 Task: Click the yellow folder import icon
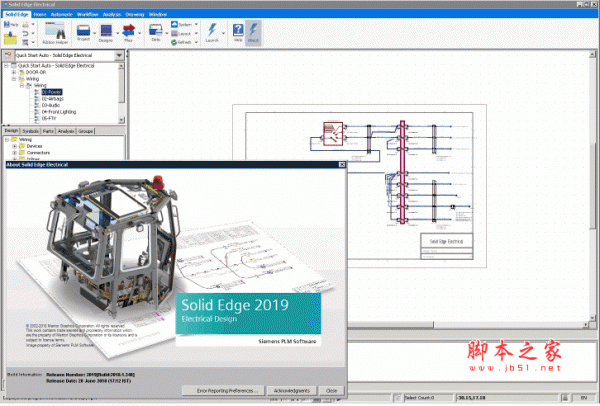point(10,38)
